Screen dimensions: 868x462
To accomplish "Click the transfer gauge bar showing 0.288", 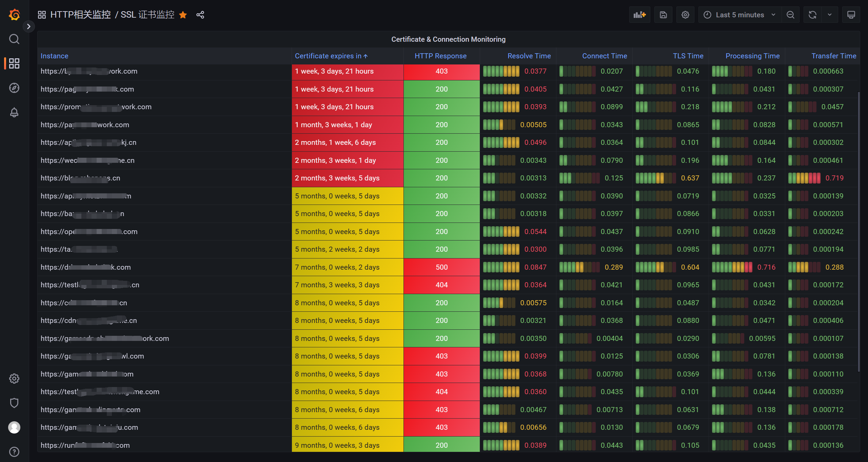I will click(804, 267).
